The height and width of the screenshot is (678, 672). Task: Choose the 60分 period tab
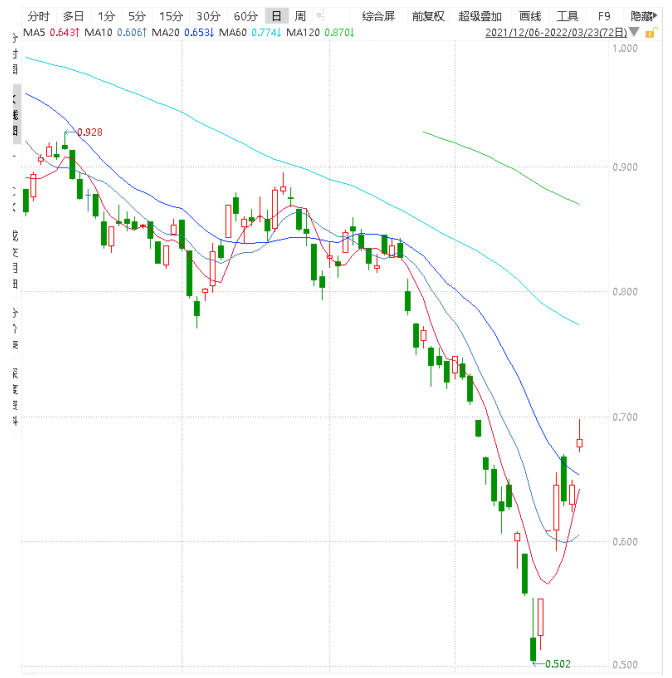[x=245, y=16]
